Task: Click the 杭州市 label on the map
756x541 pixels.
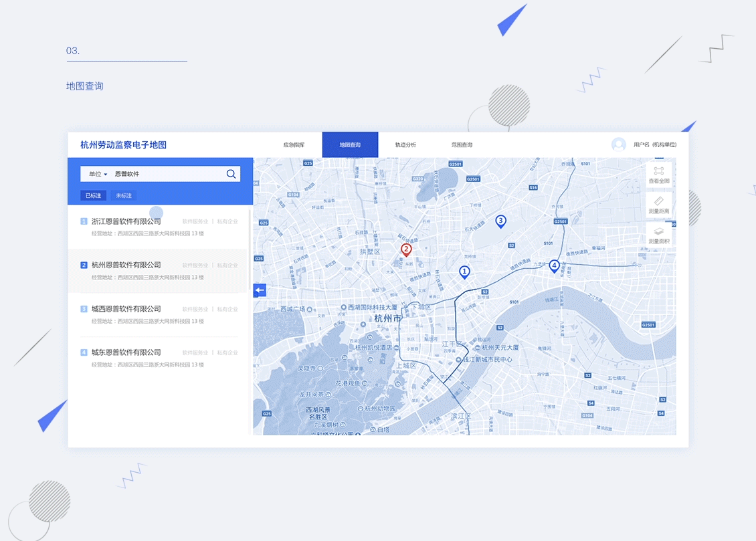Action: click(387, 318)
